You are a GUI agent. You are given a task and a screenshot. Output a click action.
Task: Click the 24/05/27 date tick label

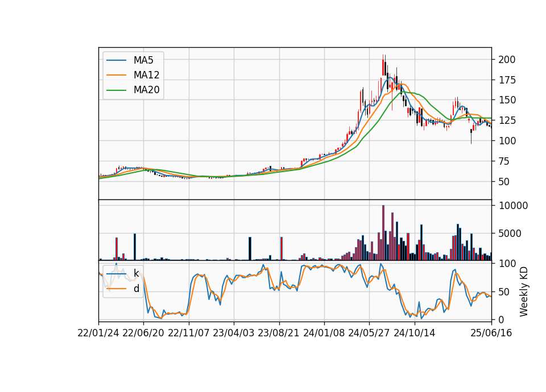[x=369, y=333]
